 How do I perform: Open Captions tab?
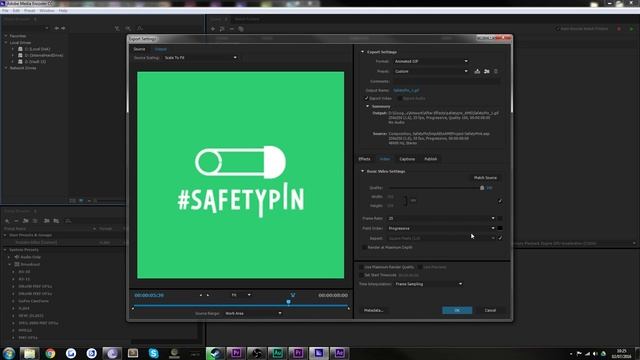(x=407, y=159)
